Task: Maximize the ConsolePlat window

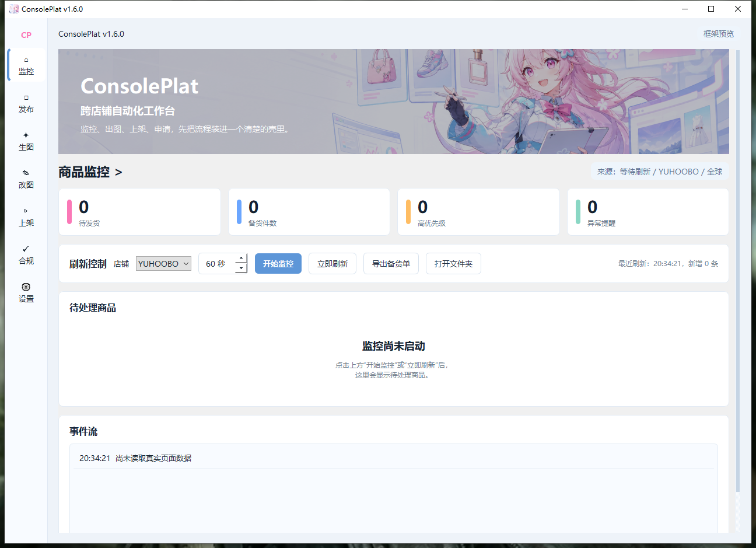Action: pos(711,9)
